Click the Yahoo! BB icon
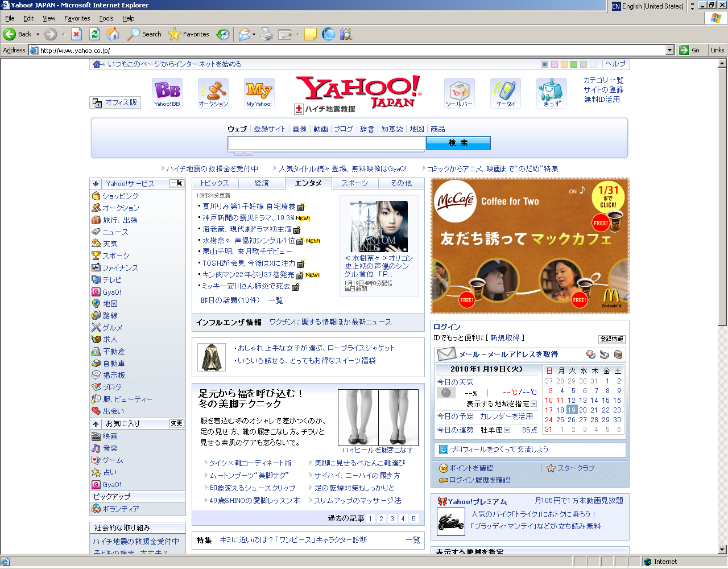Image resolution: width=728 pixels, height=569 pixels. tap(167, 92)
